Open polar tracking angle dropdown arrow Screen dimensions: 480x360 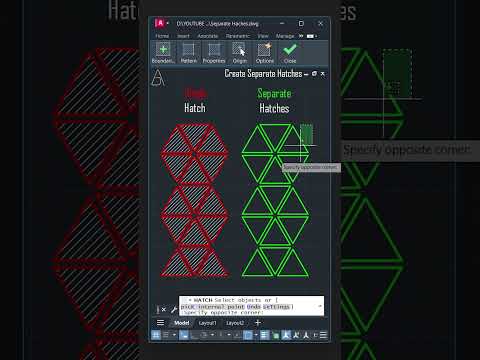(x=212, y=335)
